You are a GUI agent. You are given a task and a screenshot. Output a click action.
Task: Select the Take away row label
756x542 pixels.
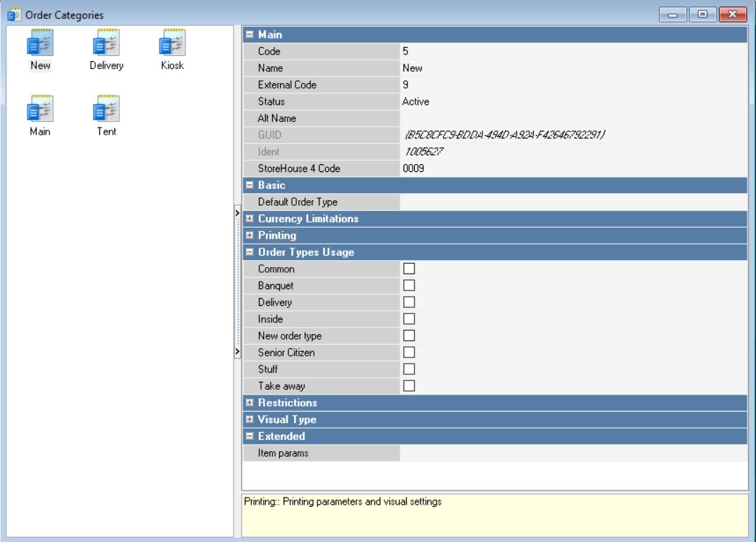pyautogui.click(x=281, y=386)
